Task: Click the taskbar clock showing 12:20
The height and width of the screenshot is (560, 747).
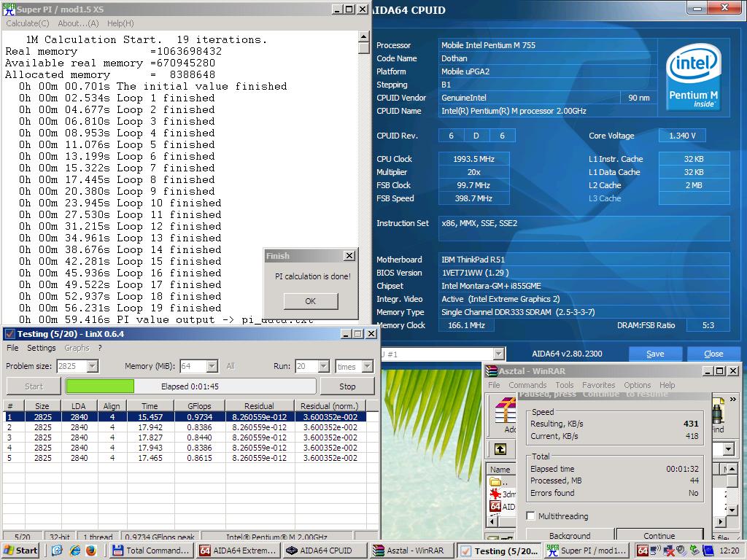Action: 729,551
